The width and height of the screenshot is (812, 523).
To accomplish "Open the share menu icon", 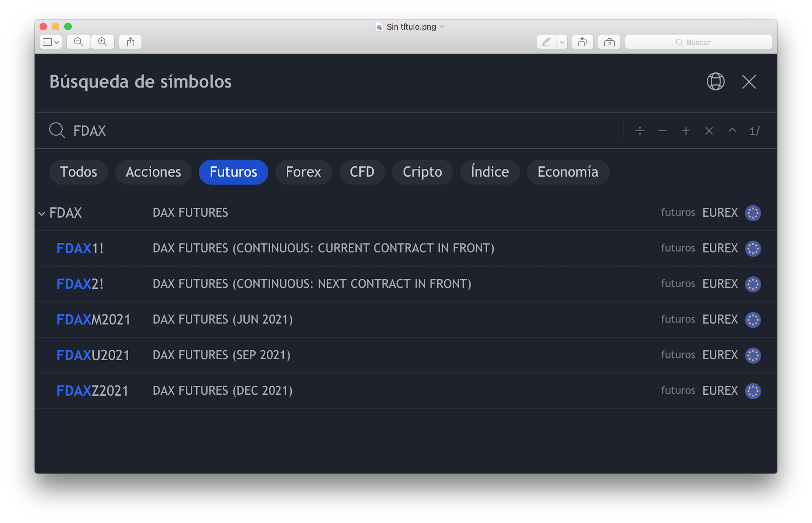I will [x=130, y=42].
